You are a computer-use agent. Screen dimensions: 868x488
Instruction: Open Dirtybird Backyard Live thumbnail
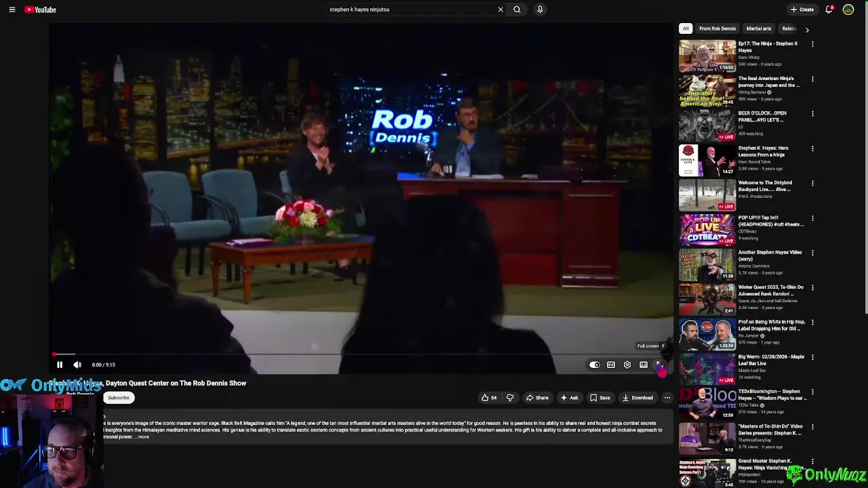click(x=707, y=195)
